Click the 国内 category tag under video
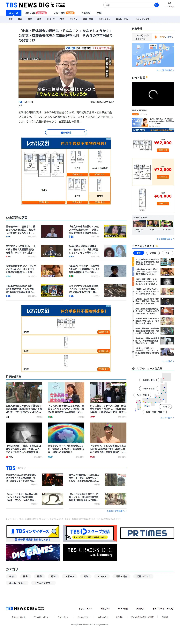The image size is (180, 644). tap(20, 105)
